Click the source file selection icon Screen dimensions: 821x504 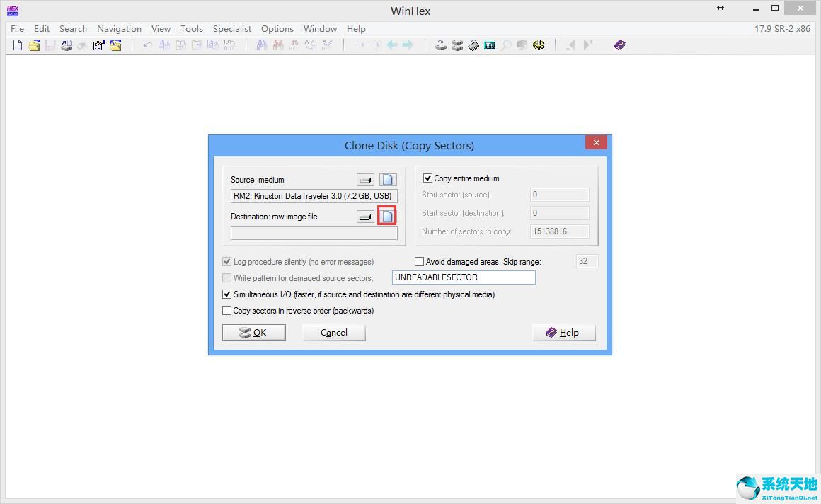387,180
